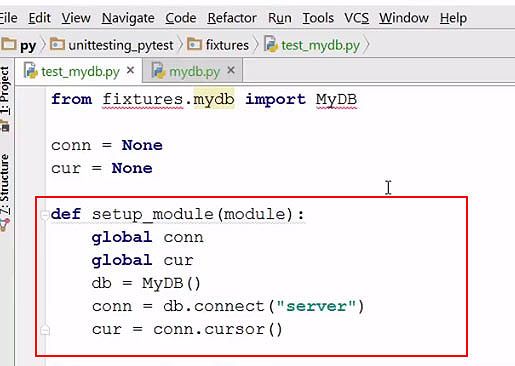Click 'fixtures' in the import line
Screen dimensions: 515x366
pyautogui.click(x=143, y=99)
